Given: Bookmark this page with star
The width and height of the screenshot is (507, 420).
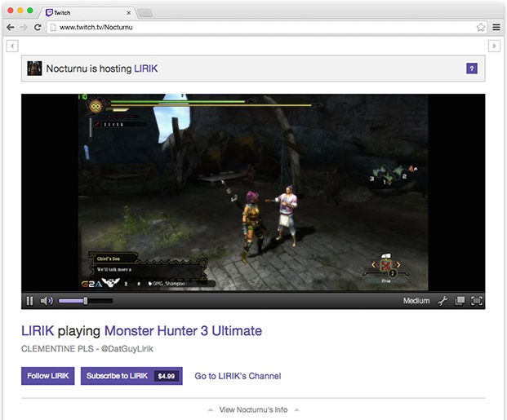Looking at the screenshot, I should point(481,28).
